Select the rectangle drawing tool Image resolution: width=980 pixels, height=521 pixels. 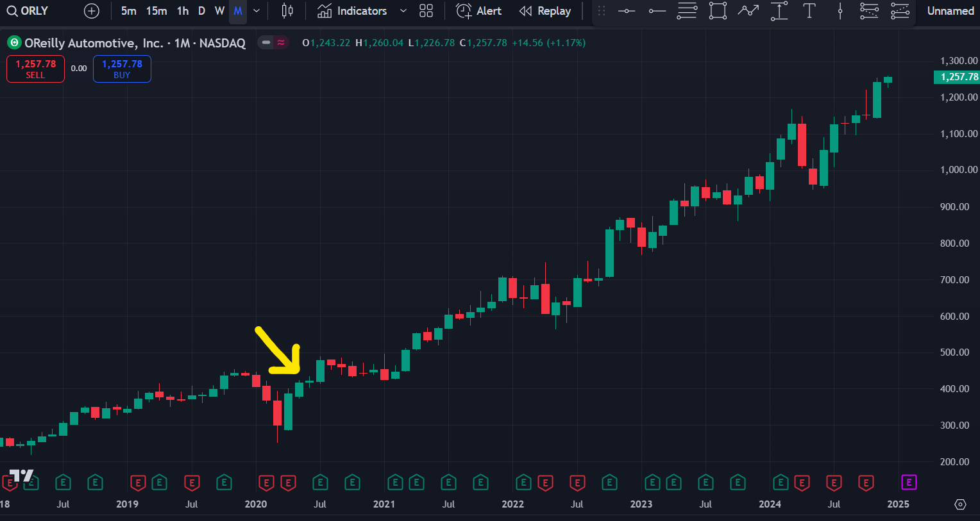coord(718,11)
